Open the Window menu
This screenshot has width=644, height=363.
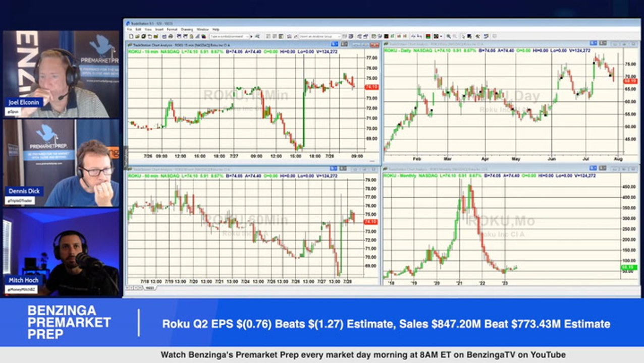coord(202,29)
